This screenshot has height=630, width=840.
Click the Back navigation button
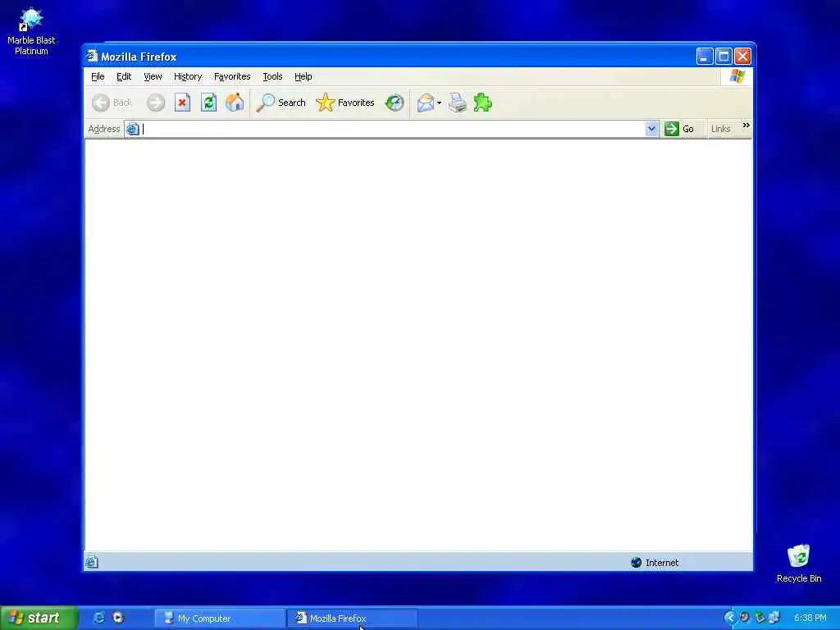[112, 103]
